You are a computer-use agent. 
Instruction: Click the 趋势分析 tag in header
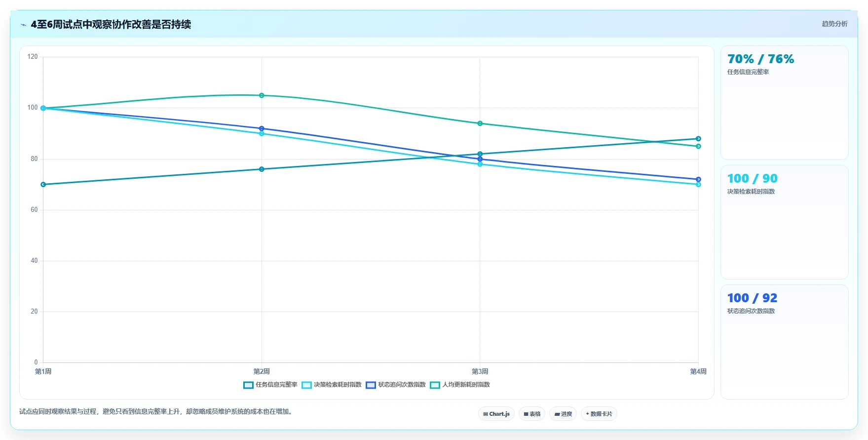[834, 24]
